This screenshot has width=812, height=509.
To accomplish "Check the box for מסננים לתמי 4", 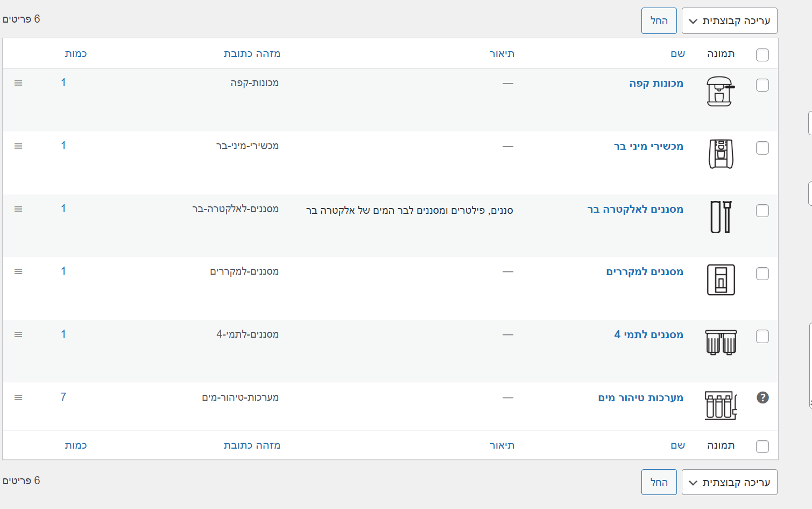I will pyautogui.click(x=762, y=336).
